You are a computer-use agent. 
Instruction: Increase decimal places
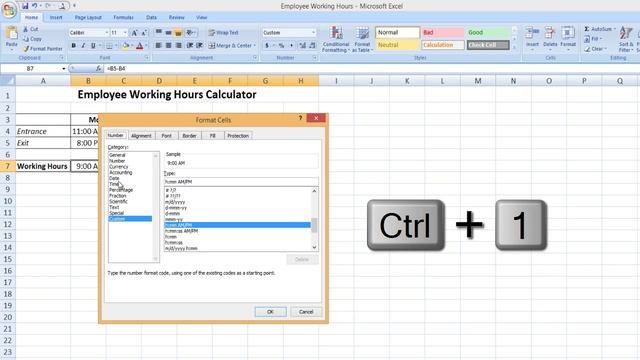point(302,45)
